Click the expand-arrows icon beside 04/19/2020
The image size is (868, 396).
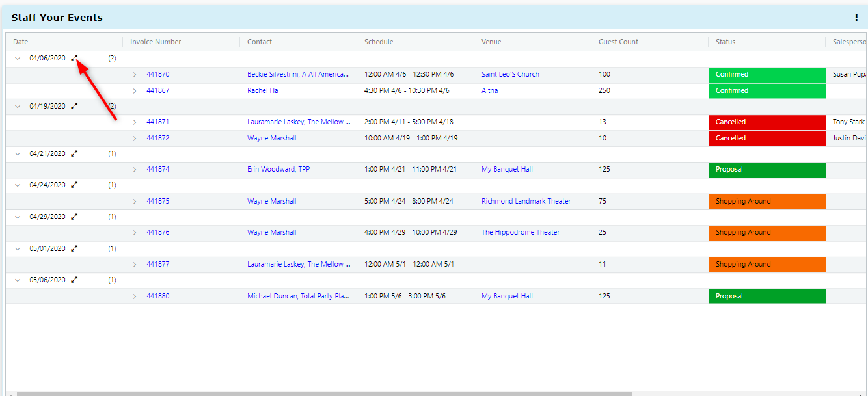click(74, 106)
